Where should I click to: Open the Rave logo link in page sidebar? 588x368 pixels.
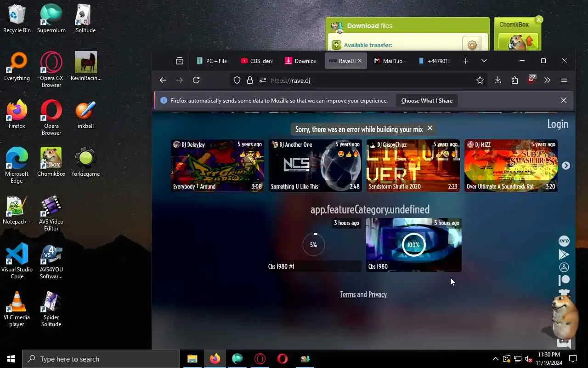(564, 241)
